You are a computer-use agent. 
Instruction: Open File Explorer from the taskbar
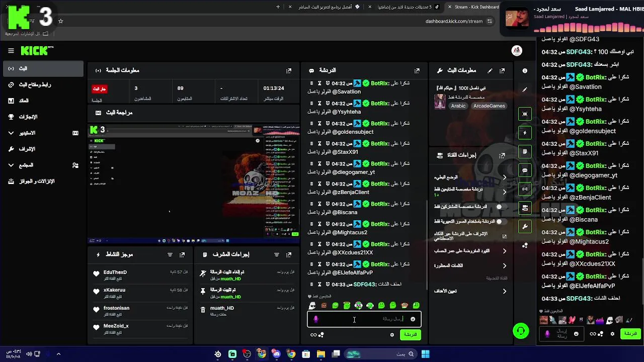pos(321,354)
